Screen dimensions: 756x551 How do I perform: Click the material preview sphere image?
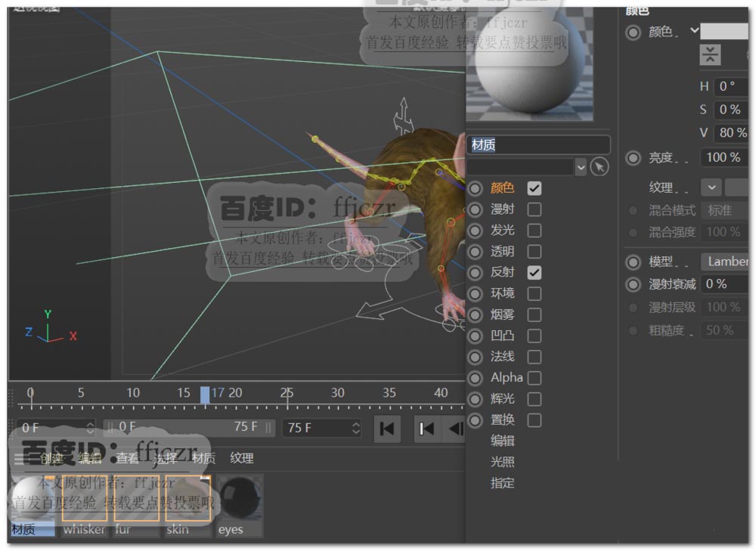(529, 64)
